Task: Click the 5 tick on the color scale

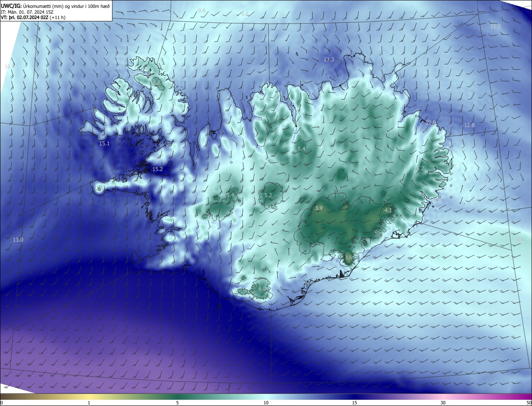Action: (x=177, y=403)
